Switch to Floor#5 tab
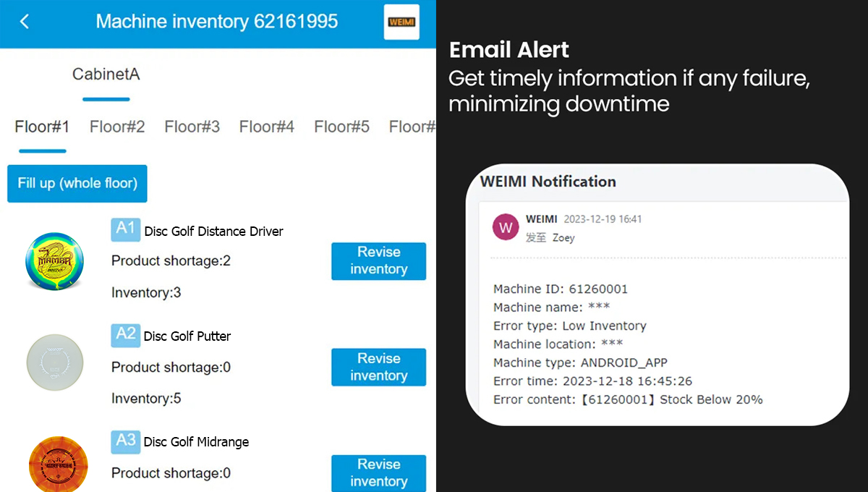Screen dimensions: 868x492 (x=341, y=127)
